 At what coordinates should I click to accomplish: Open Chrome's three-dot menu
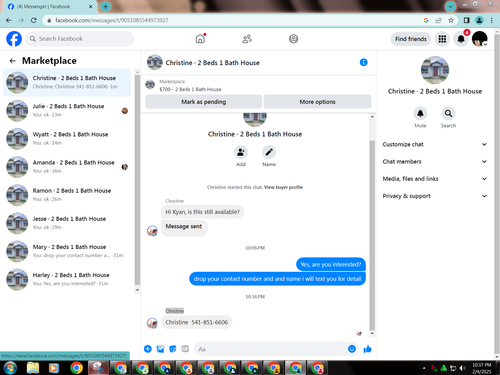tap(492, 20)
